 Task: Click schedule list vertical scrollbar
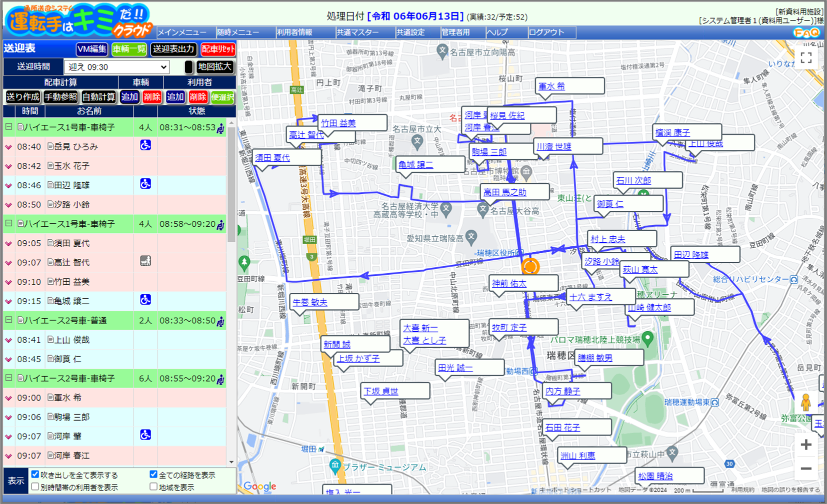(x=231, y=185)
